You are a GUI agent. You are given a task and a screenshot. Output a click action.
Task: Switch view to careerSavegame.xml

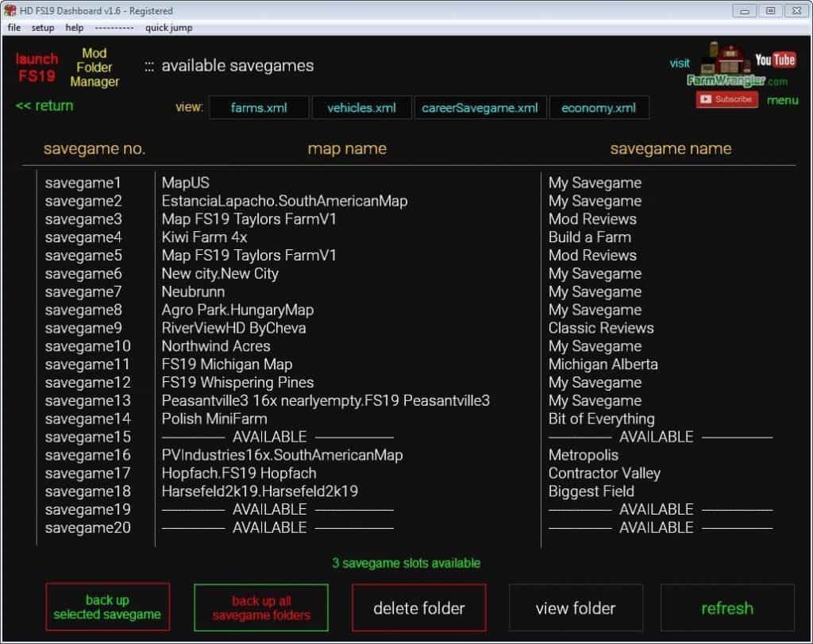pos(480,107)
